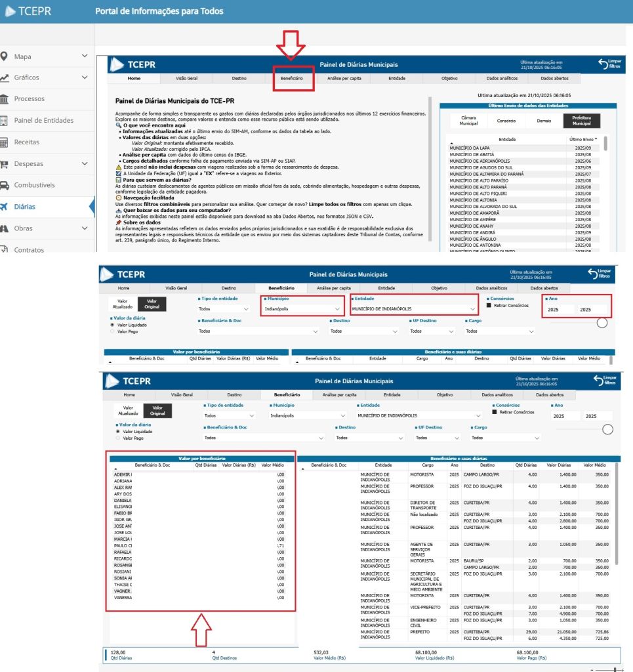This screenshot has height=672, width=633.
Task: Toggle Valor Atualizado in the bottom panel
Action: (x=128, y=412)
